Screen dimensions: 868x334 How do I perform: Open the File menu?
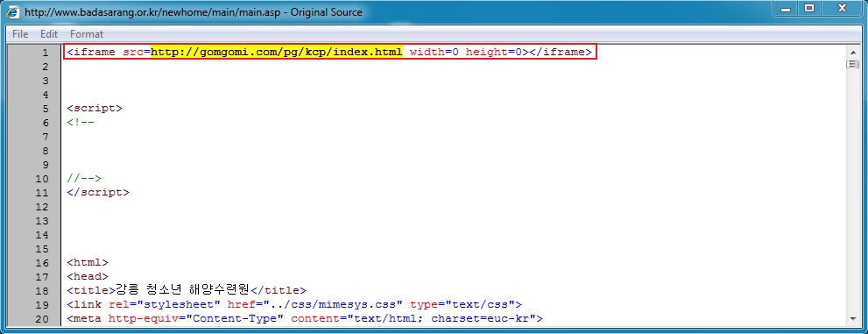click(20, 34)
